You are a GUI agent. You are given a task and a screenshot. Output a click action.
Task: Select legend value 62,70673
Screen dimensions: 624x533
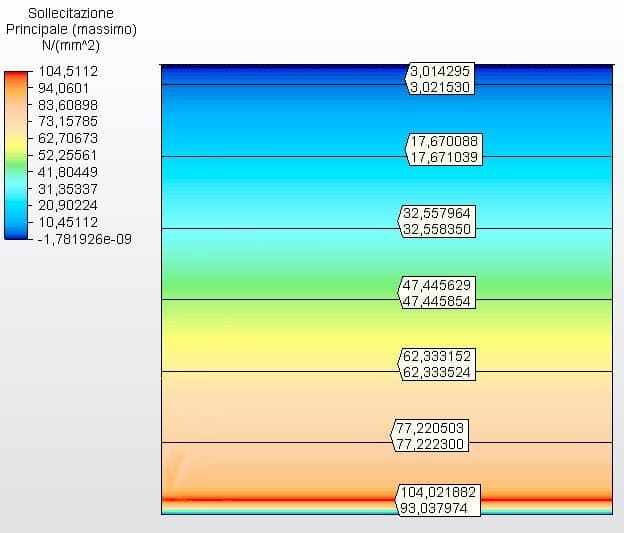pyautogui.click(x=68, y=138)
